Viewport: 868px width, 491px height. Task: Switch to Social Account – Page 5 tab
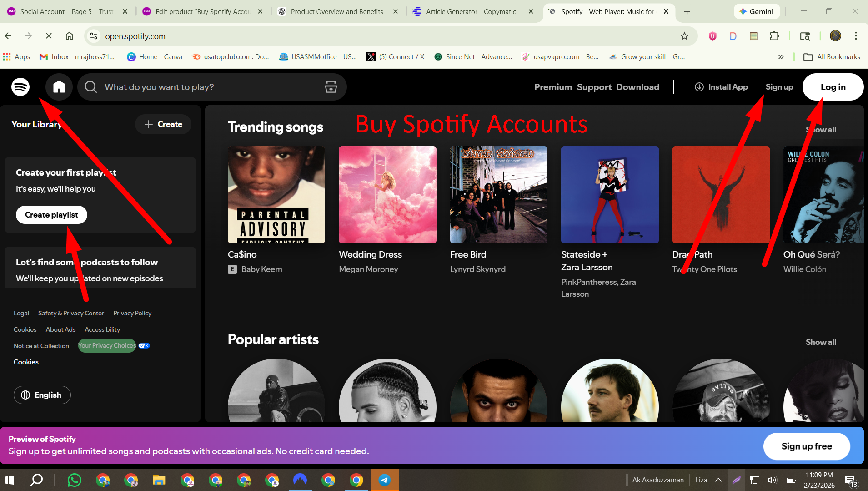67,11
